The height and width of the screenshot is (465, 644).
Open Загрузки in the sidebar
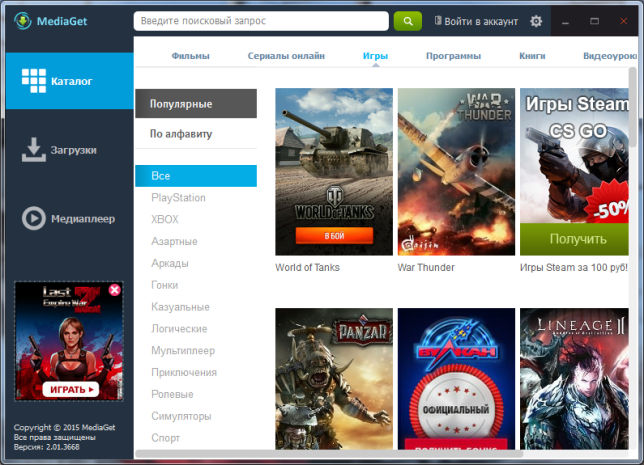pos(69,150)
